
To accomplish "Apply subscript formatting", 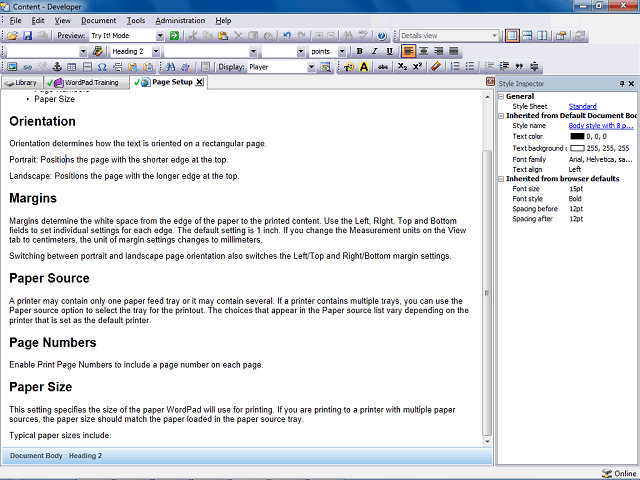I will click(402, 67).
